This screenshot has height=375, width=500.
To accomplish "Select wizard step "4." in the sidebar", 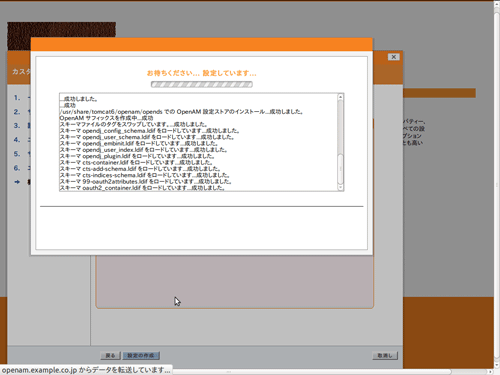I will 17,140.
